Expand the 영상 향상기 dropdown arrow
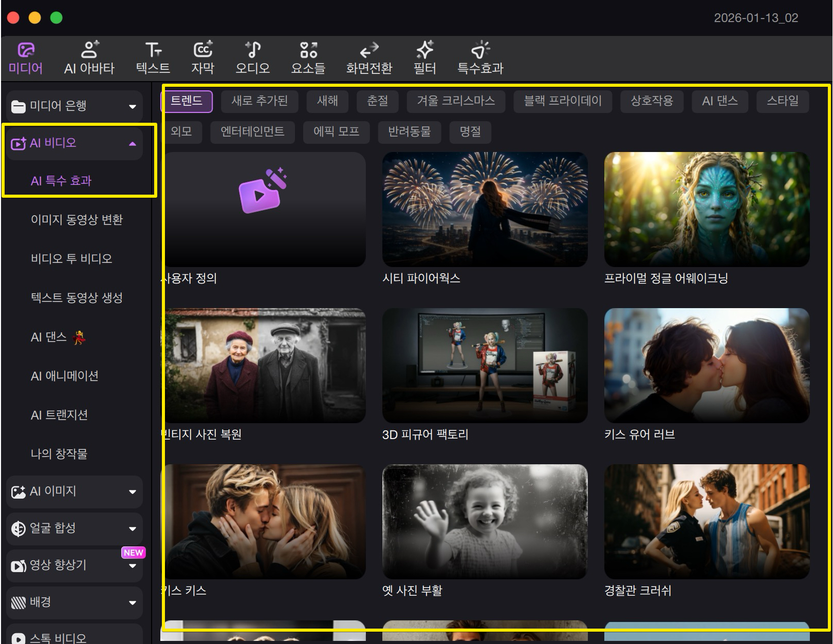The height and width of the screenshot is (644, 833). (133, 566)
